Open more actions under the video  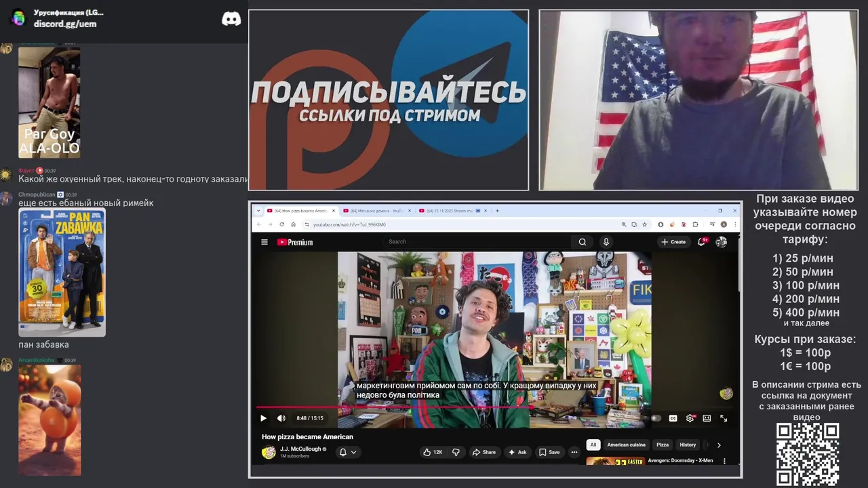click(x=574, y=452)
